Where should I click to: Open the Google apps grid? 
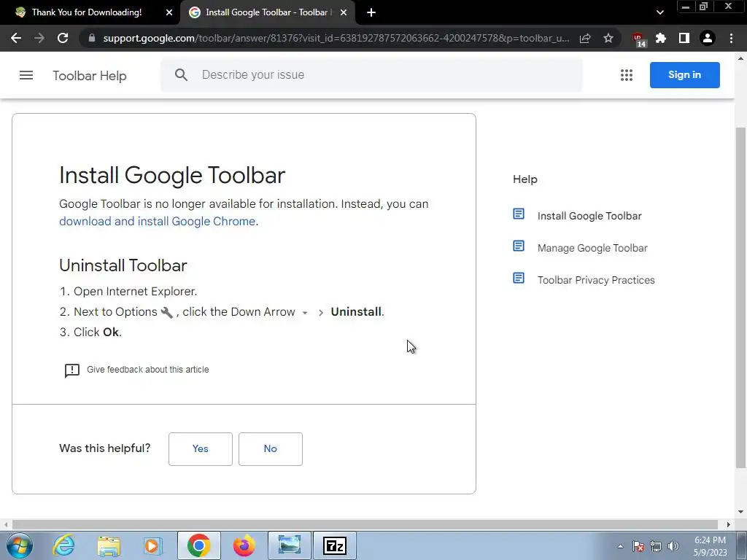tap(627, 75)
